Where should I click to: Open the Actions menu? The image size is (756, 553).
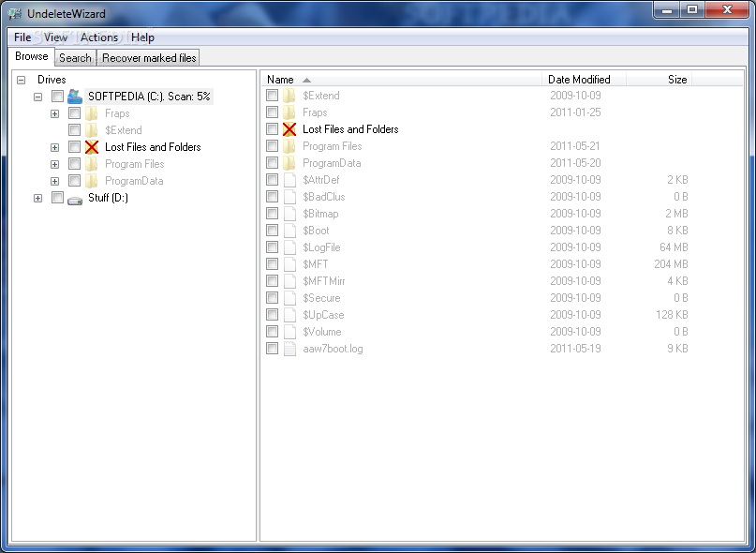pyautogui.click(x=99, y=37)
